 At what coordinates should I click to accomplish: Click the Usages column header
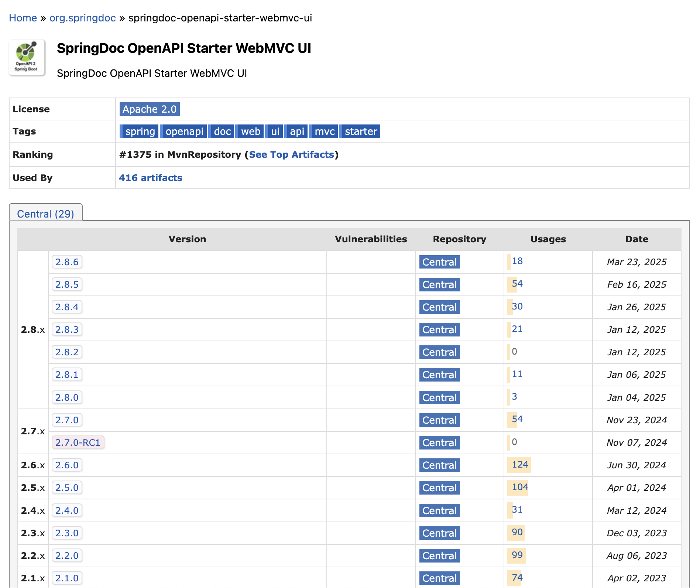[548, 239]
